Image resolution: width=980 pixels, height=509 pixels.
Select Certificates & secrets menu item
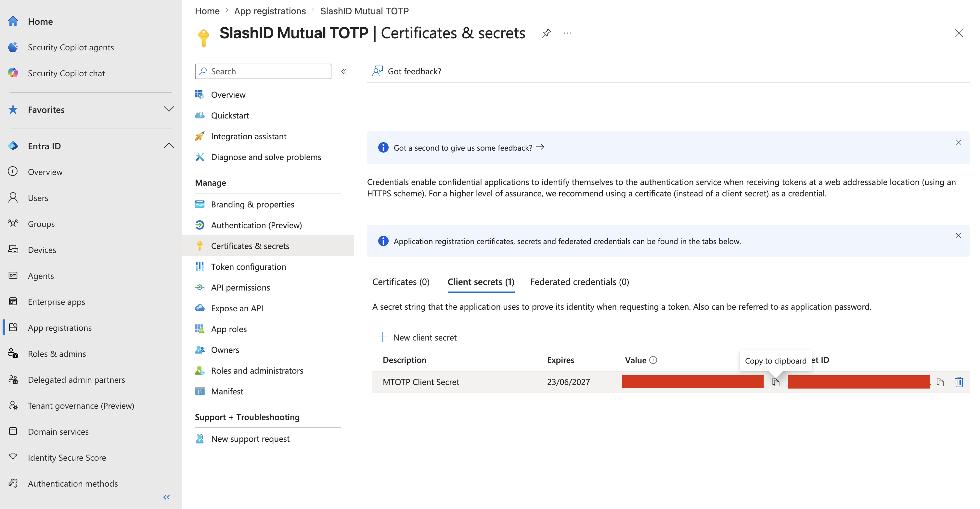tap(268, 245)
